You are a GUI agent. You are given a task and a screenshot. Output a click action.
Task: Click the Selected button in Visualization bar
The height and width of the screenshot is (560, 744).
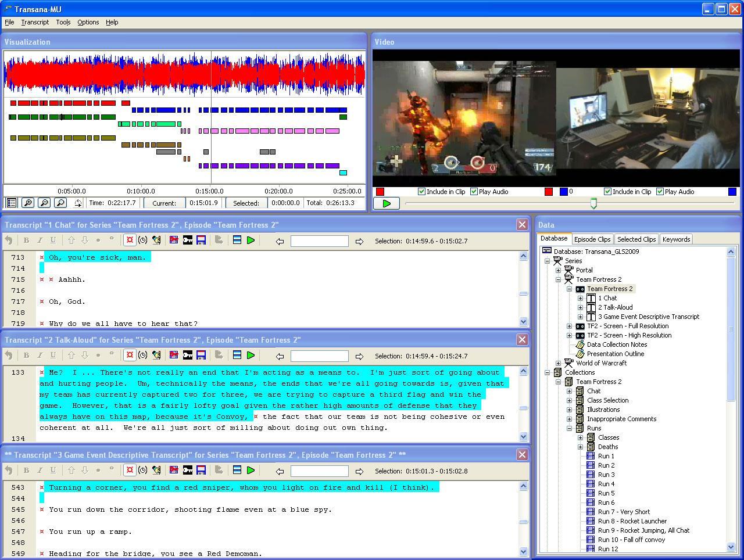(x=246, y=203)
